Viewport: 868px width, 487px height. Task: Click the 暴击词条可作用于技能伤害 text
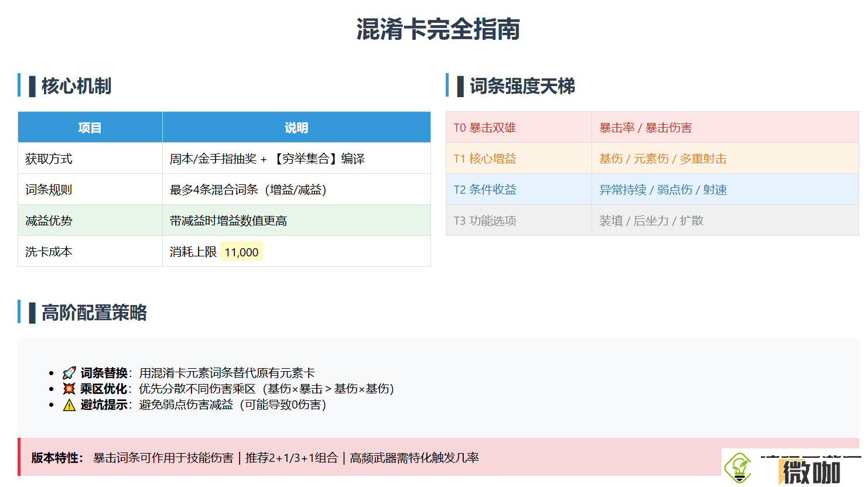coord(163,458)
